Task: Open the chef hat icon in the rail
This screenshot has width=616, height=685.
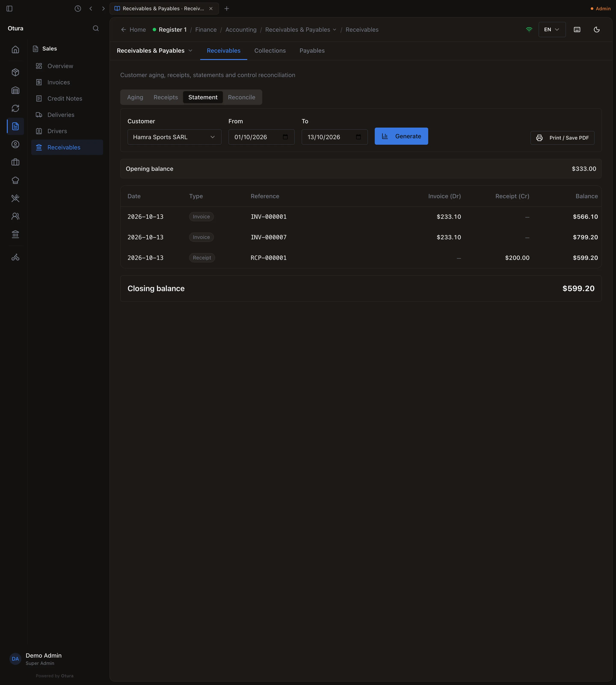Action: [x=15, y=180]
